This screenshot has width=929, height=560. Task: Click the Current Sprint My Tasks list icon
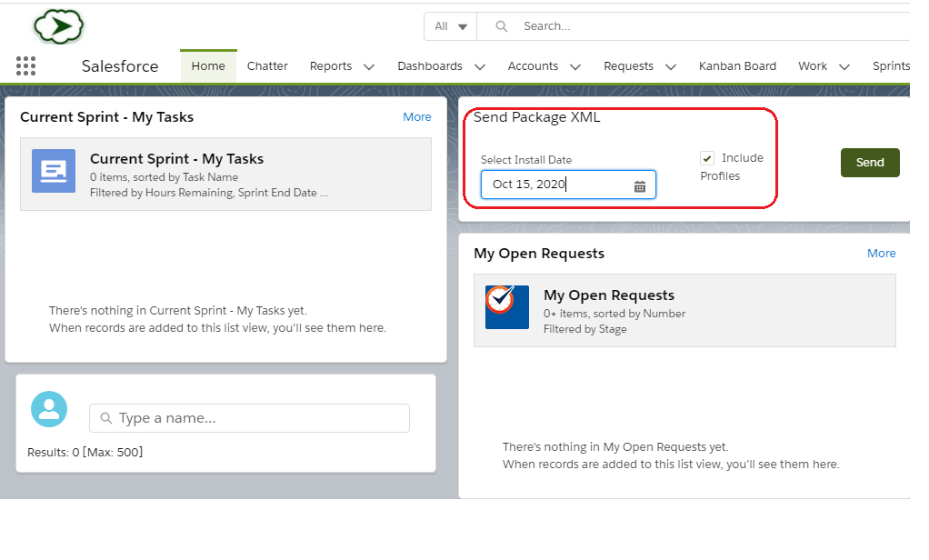point(54,171)
